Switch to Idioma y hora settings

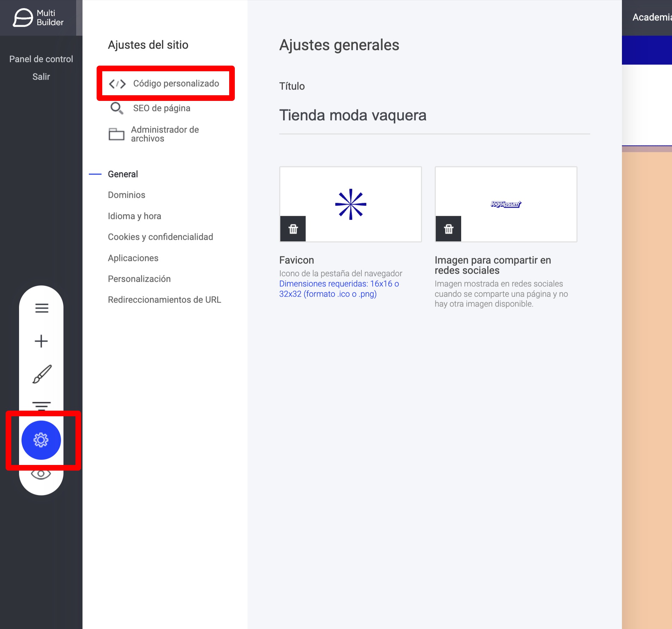tap(134, 216)
